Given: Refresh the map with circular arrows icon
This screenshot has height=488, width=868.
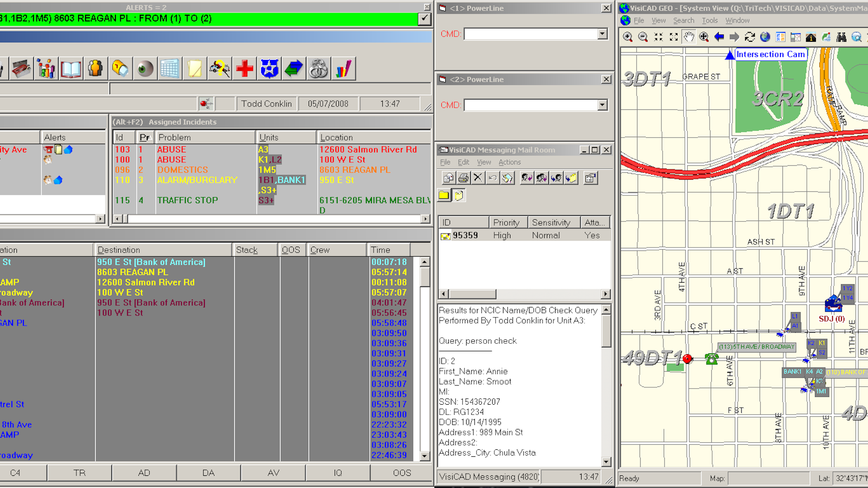Looking at the screenshot, I should click(x=750, y=37).
